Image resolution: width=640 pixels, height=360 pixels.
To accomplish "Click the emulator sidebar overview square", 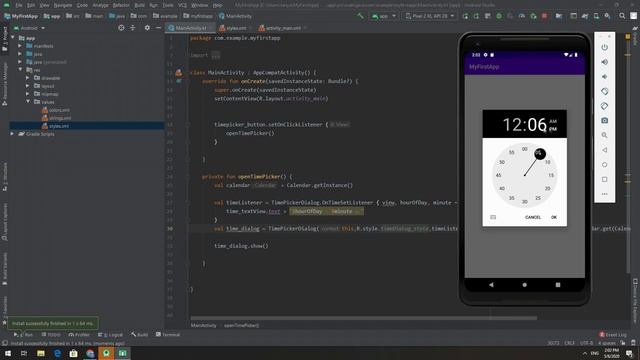I will (x=604, y=179).
